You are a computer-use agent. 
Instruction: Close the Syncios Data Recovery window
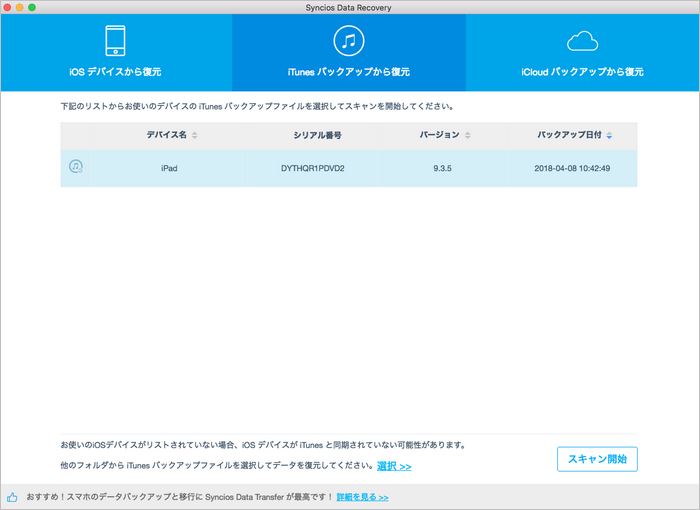(7, 7)
